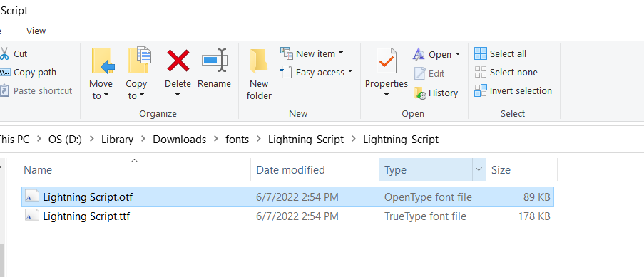This screenshot has height=277, width=644.
Task: Expand the Properties dropdown arrow
Action: (386, 95)
